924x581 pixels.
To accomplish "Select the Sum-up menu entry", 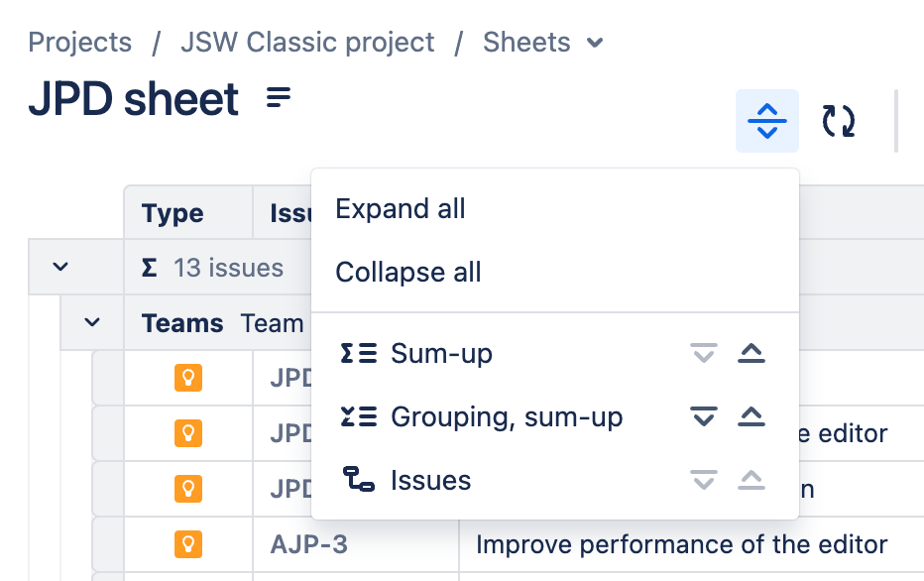I will point(441,354).
